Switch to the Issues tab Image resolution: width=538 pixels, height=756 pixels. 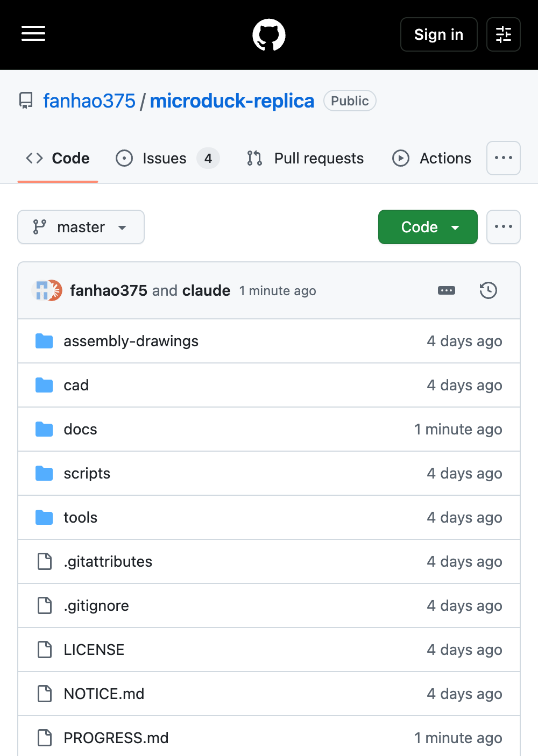pyautogui.click(x=167, y=158)
